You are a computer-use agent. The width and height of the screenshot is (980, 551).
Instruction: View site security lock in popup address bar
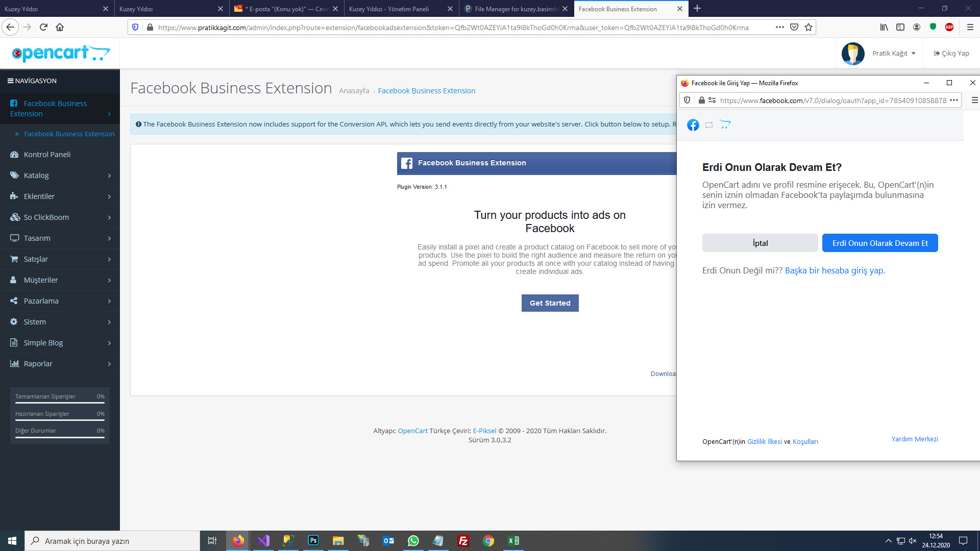[702, 101]
